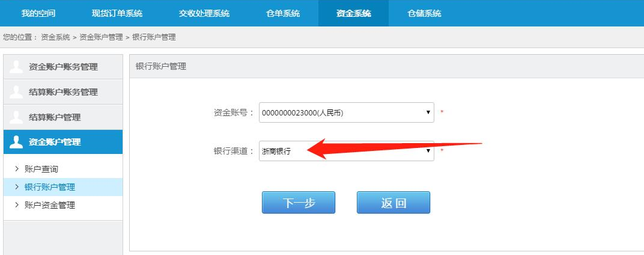The width and height of the screenshot is (644, 255).
Task: Open 账户资金管理 in the sidebar
Action: (x=50, y=205)
